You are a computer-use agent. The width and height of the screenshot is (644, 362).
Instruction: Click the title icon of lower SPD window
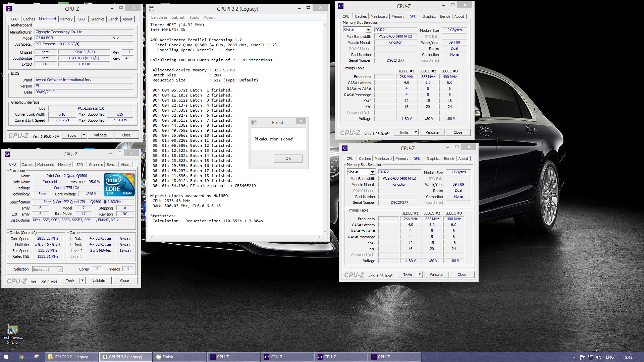coord(345,148)
